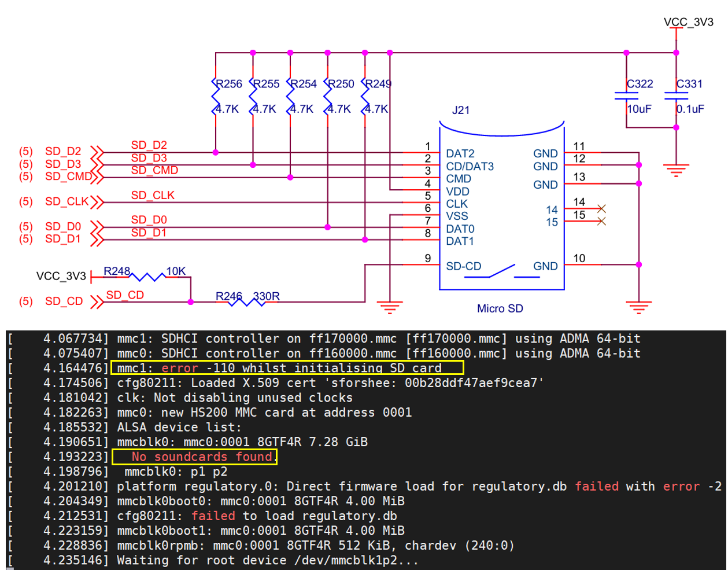Screen dimensions: 728x570
Task: Click the R254 resistor designator
Action: coord(304,84)
